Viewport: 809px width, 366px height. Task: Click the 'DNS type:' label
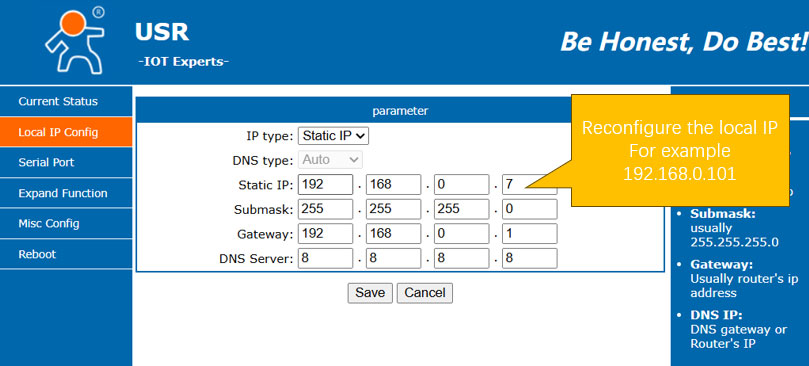tap(263, 161)
